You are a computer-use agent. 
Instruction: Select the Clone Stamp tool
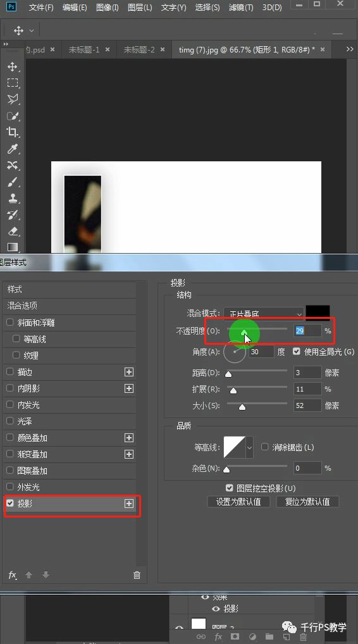tap(12, 198)
